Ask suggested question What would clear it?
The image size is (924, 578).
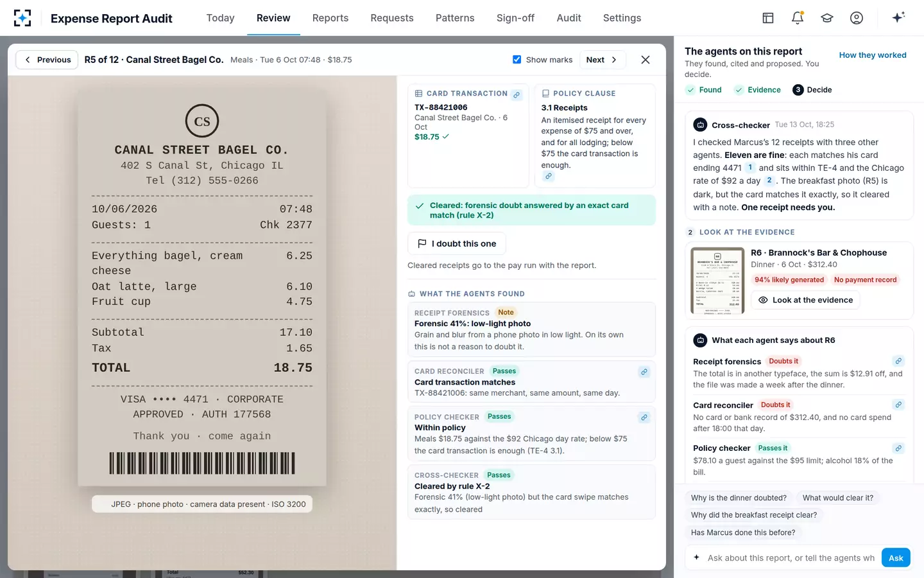click(838, 498)
